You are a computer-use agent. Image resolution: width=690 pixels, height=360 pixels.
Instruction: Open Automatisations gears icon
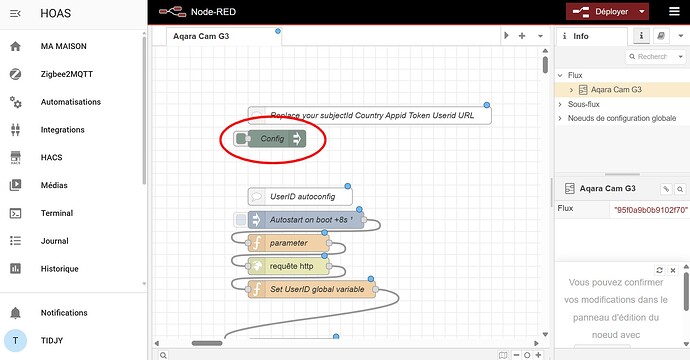click(15, 102)
